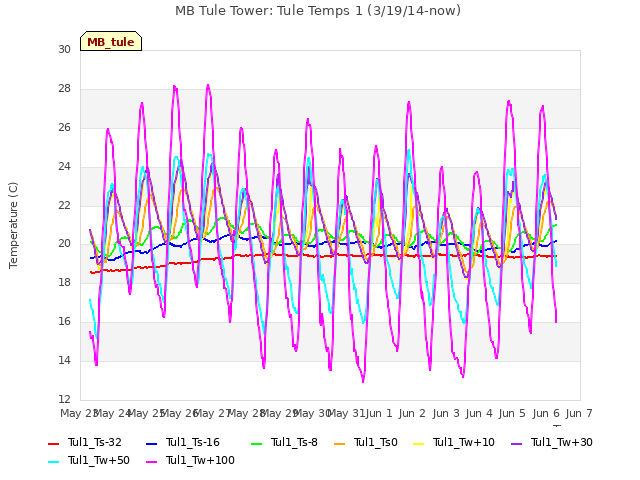Click the 22 y-axis tick label
Screen dimensions: 640x480
tap(64, 205)
